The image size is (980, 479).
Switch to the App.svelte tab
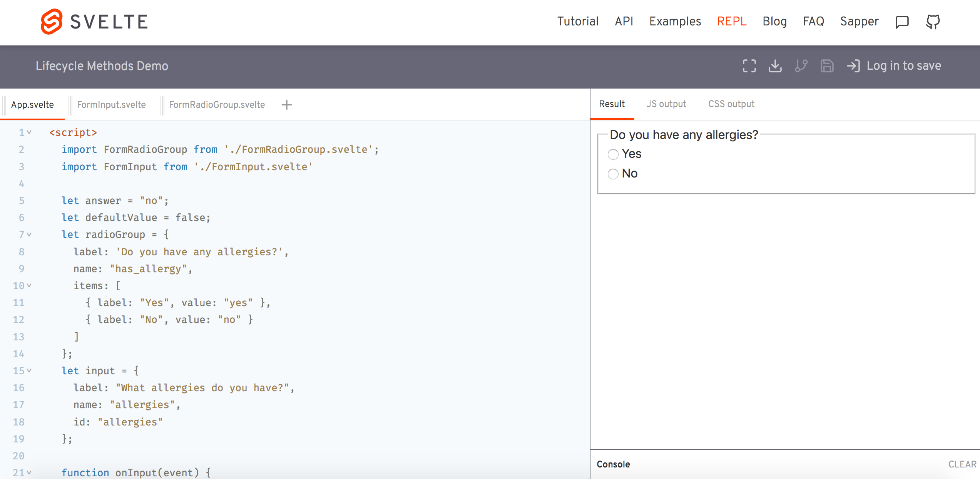click(32, 105)
